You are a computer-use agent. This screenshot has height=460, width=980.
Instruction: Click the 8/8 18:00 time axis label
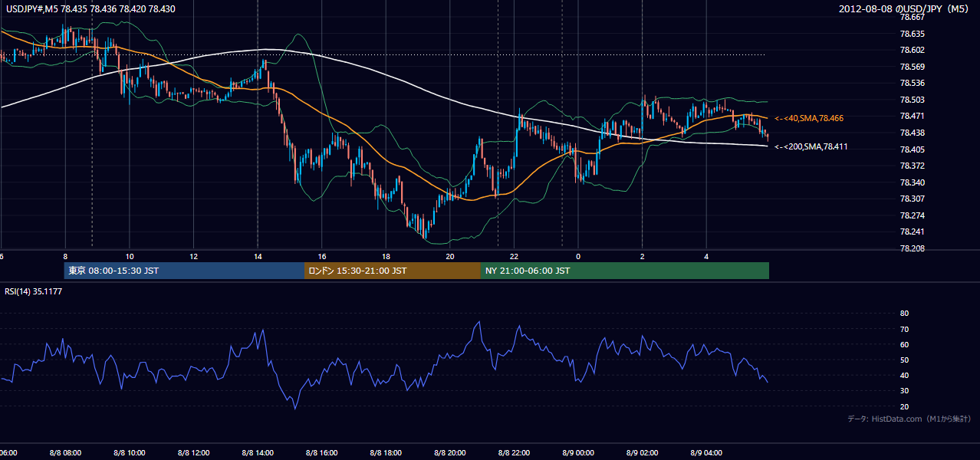click(x=386, y=452)
